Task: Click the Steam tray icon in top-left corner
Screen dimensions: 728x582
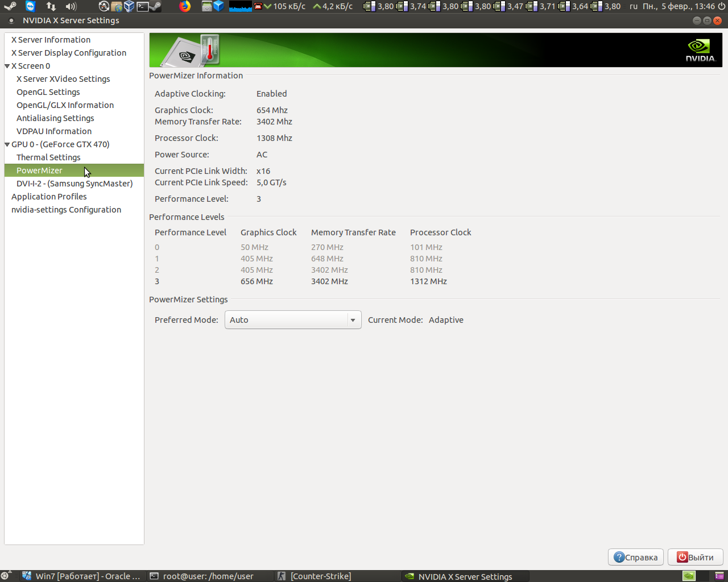Action: click(x=10, y=6)
